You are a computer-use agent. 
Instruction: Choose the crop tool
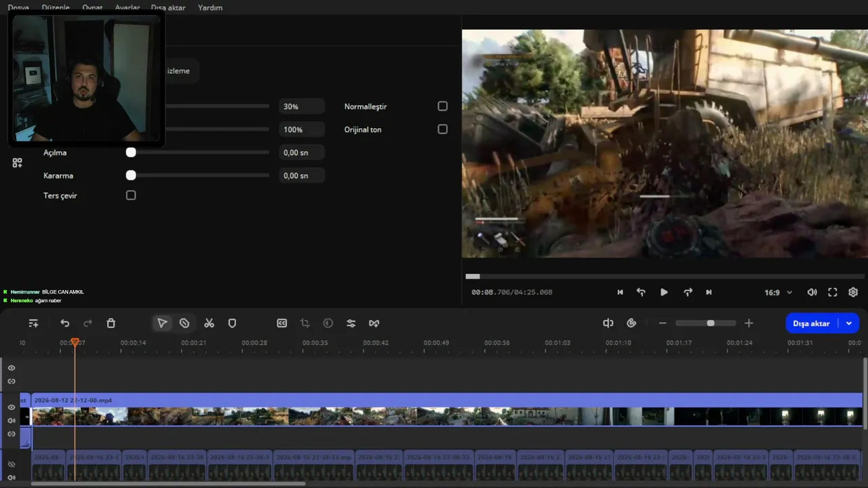coord(305,323)
